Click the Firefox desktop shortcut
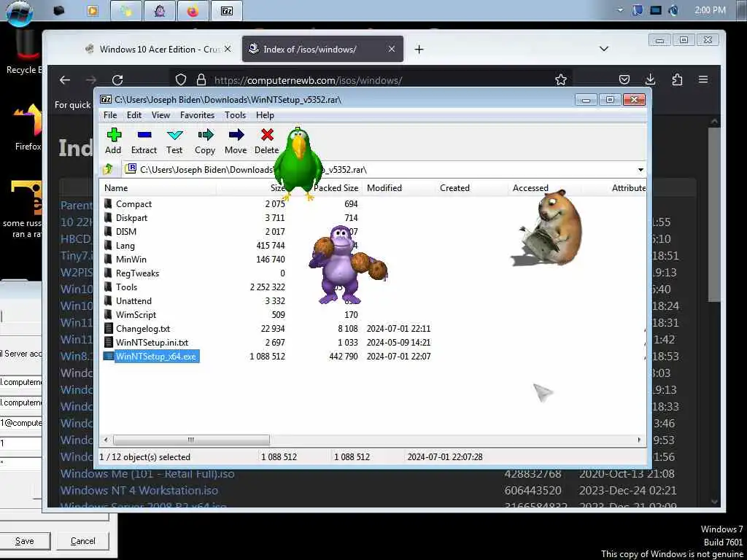Image resolution: width=747 pixels, height=560 pixels. 28,128
